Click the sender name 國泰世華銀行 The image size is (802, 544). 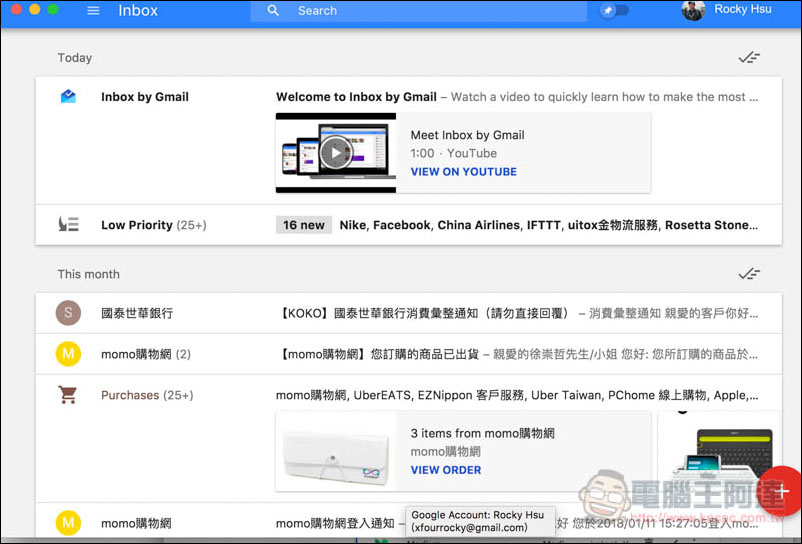137,313
